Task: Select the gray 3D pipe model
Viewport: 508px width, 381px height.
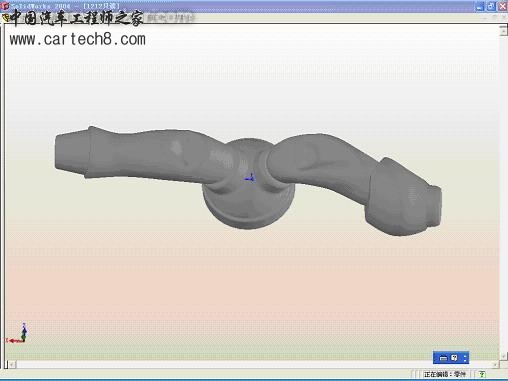Action: [x=248, y=180]
